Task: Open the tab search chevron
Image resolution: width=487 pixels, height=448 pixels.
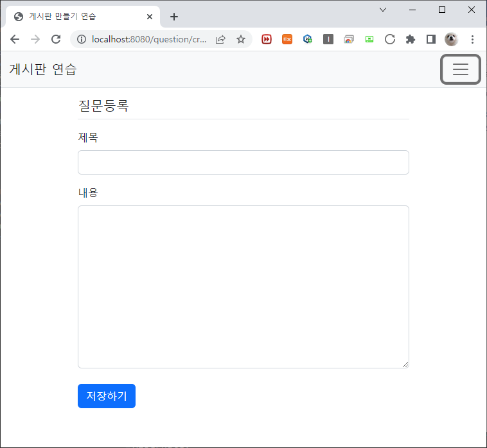Action: tap(383, 10)
